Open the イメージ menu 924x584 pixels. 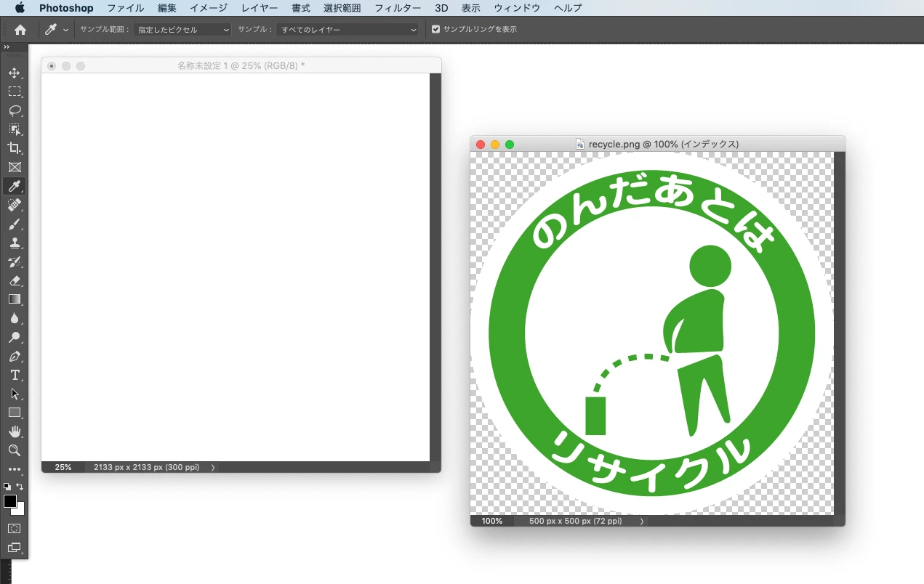[209, 8]
